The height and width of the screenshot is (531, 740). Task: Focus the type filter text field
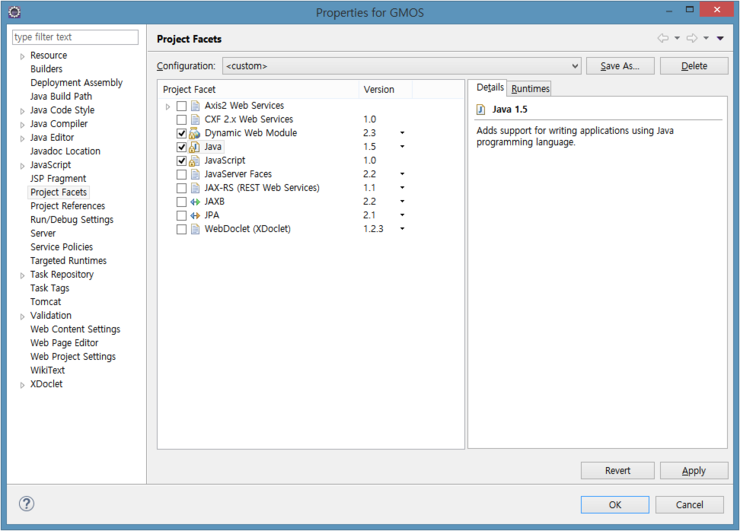point(76,37)
